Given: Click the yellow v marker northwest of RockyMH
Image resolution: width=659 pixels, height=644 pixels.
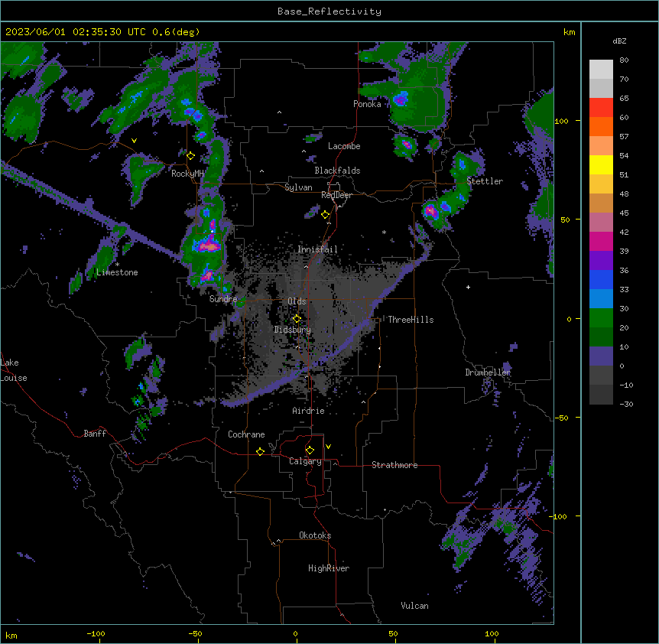Looking at the screenshot, I should [134, 141].
